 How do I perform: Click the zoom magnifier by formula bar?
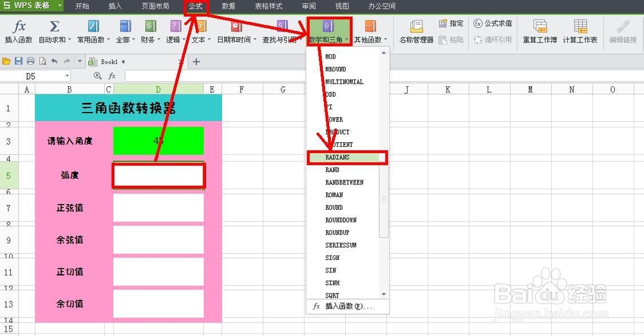[97, 76]
